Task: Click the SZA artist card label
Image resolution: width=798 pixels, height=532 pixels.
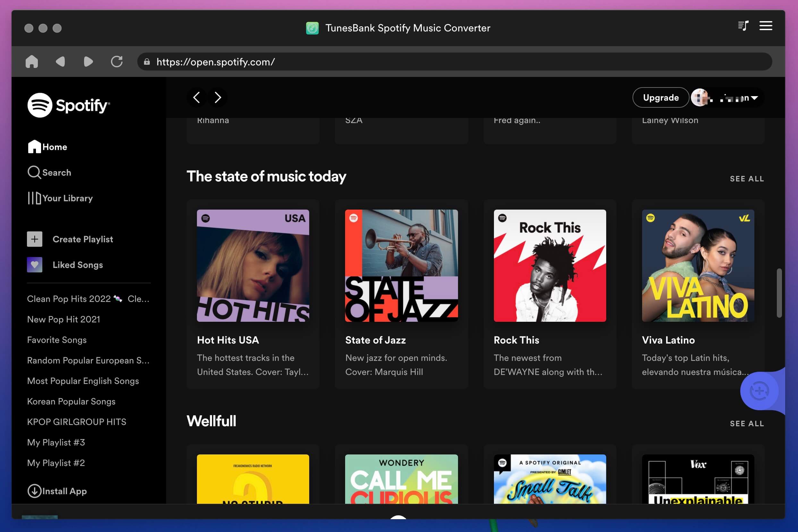Action: pyautogui.click(x=354, y=121)
